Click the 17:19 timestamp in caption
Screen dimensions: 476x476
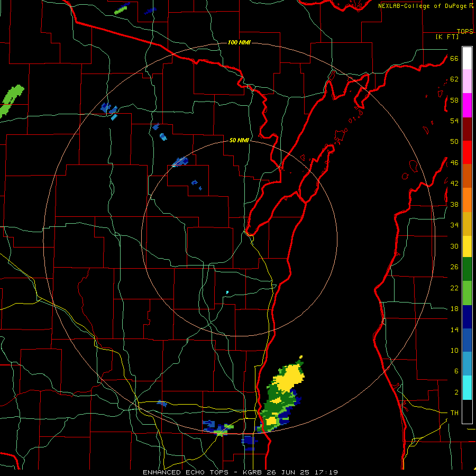[326, 472]
